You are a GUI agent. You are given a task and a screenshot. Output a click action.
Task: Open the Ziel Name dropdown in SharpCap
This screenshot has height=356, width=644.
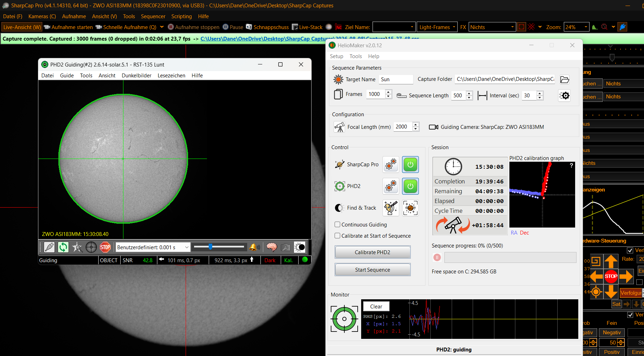click(x=394, y=27)
